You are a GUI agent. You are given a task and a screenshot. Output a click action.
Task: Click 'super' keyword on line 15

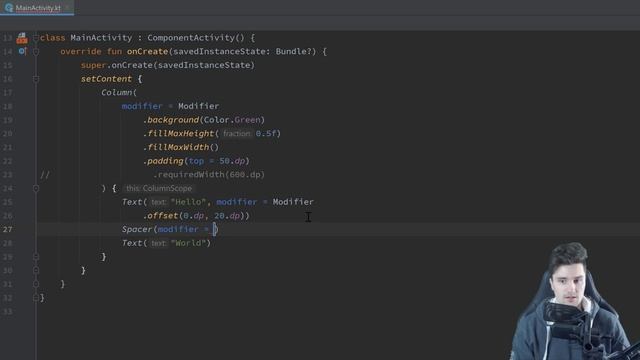pos(93,65)
